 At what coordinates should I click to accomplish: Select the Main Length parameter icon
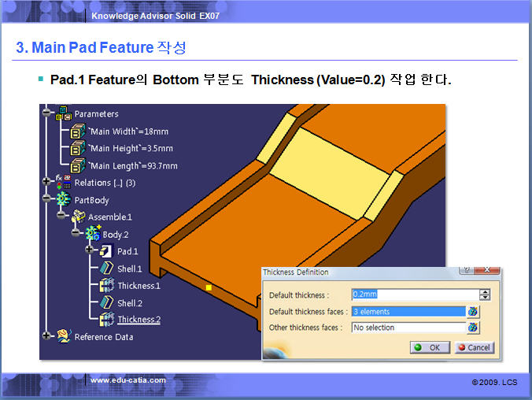78,165
